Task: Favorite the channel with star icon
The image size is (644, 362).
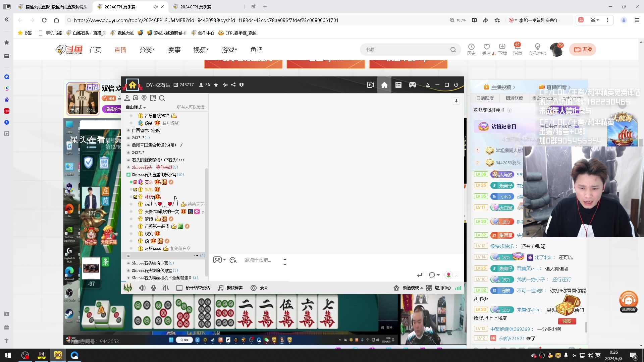Action: coord(216,85)
